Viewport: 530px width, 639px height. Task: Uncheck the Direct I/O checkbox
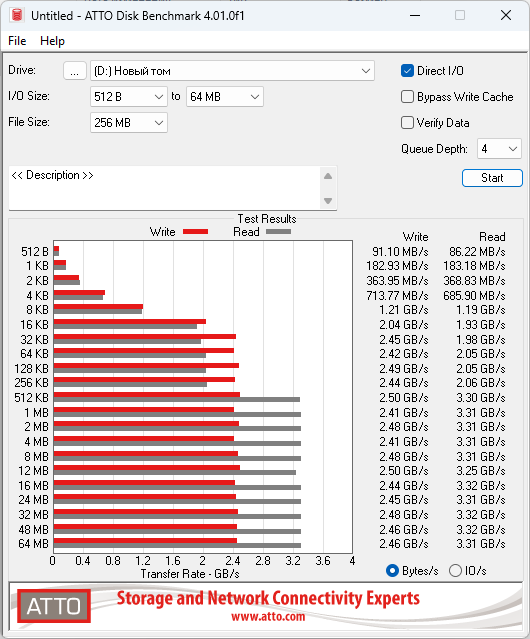point(407,71)
